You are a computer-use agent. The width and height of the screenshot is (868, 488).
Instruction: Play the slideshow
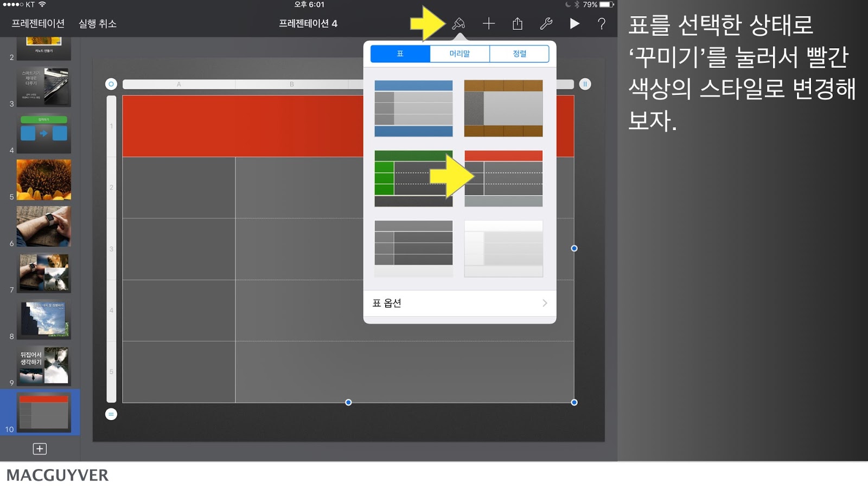pyautogui.click(x=575, y=23)
